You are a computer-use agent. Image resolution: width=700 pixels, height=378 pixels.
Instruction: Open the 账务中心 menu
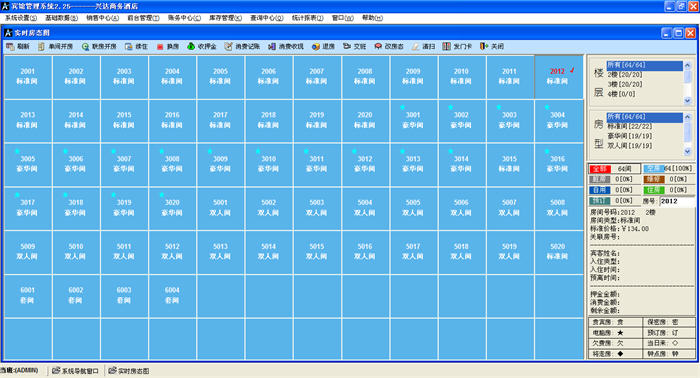(184, 18)
